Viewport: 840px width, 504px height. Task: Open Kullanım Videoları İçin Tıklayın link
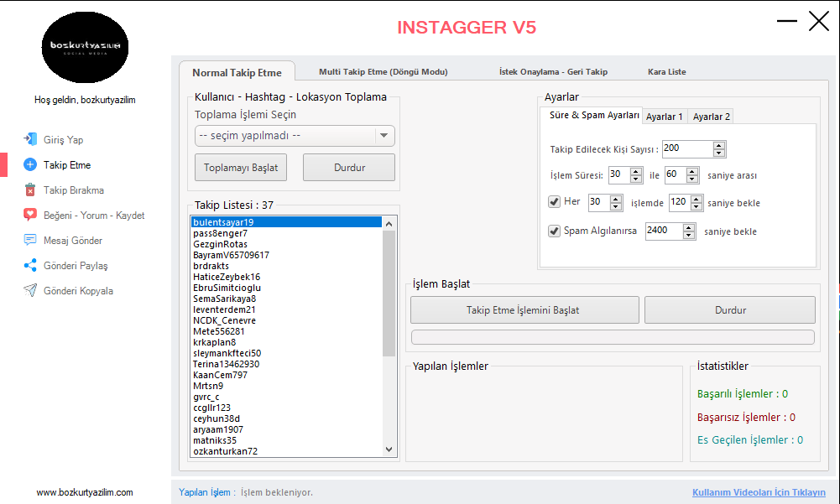coord(759,492)
